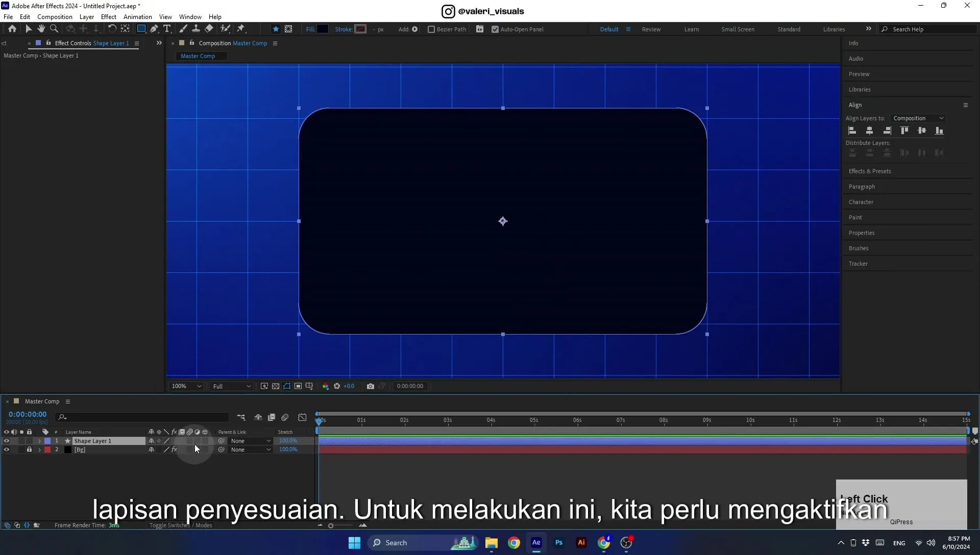Open the Effects & Presets panel

[870, 171]
